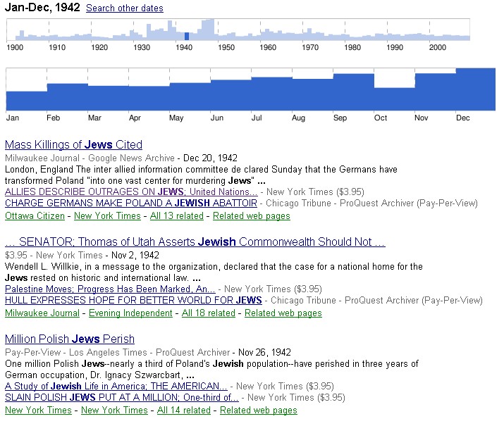Select the March bar in monthly chart

(108, 99)
